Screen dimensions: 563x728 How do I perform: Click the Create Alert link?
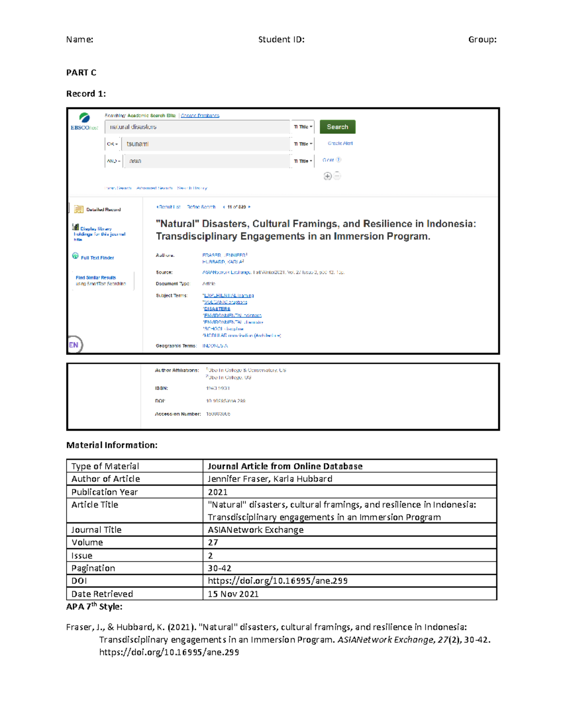pyautogui.click(x=341, y=143)
